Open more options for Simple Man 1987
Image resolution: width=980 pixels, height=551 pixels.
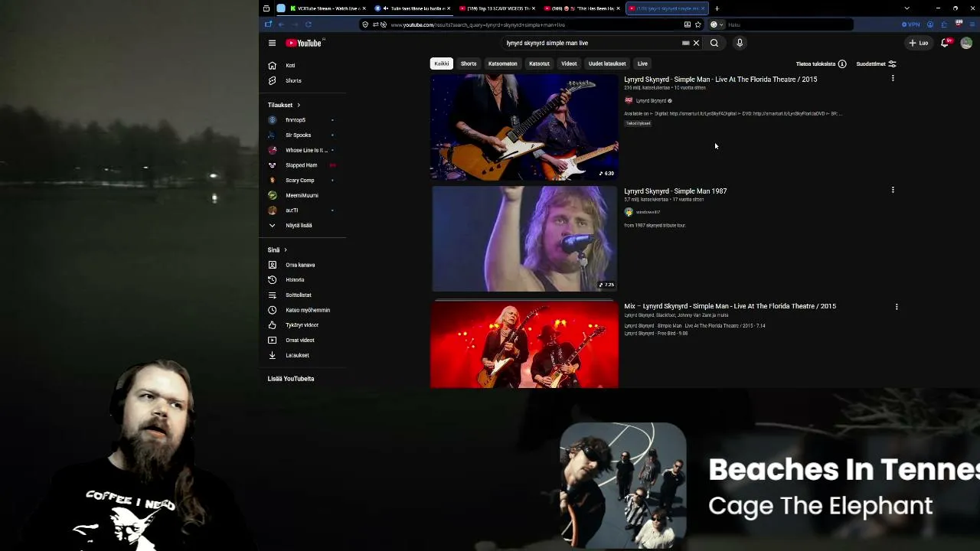click(893, 190)
